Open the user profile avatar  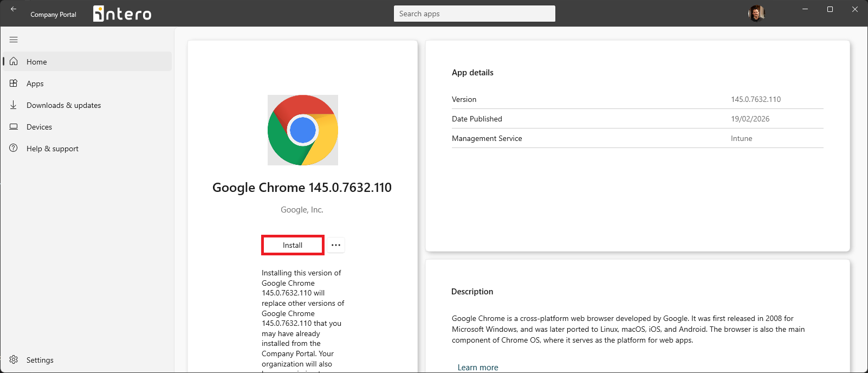[x=756, y=14]
